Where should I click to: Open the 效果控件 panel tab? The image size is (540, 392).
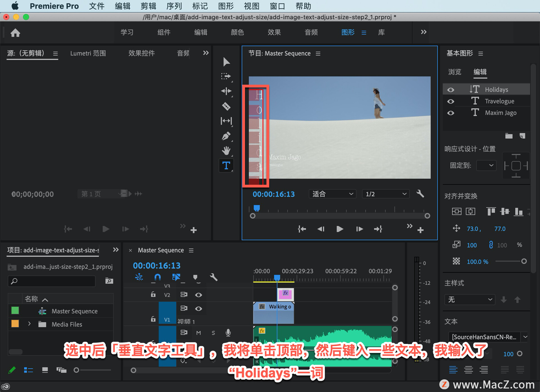[141, 53]
